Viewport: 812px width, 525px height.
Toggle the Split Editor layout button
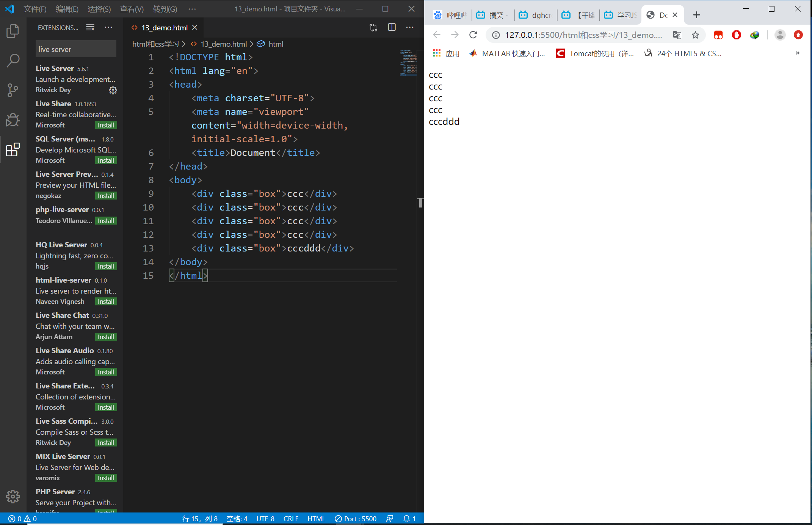[392, 27]
